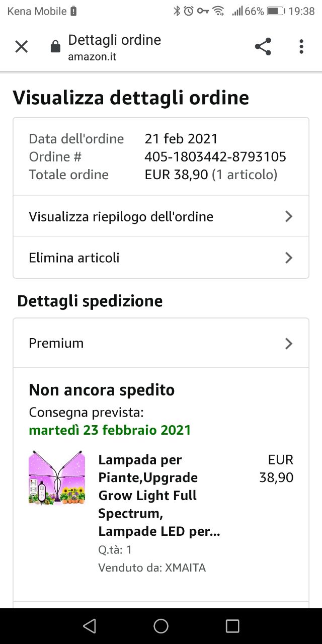Tap the grow light product thumbnail
Viewport: 322px width, 644px height.
point(57,477)
